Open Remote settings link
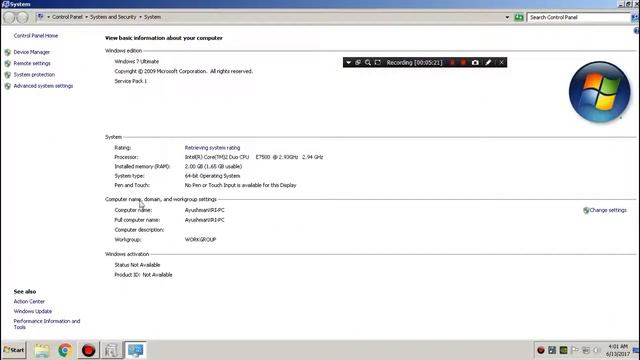Image resolution: width=640 pixels, height=360 pixels. coord(32,63)
